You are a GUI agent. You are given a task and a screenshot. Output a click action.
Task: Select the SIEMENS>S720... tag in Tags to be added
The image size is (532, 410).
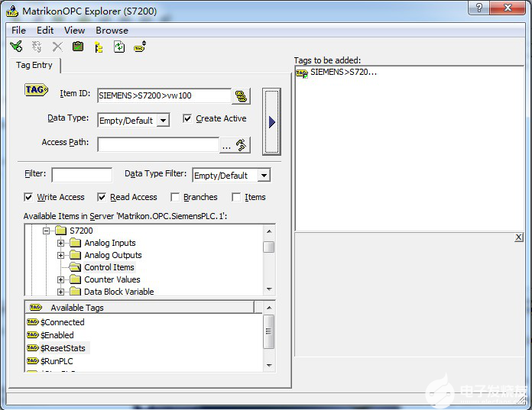[x=336, y=73]
